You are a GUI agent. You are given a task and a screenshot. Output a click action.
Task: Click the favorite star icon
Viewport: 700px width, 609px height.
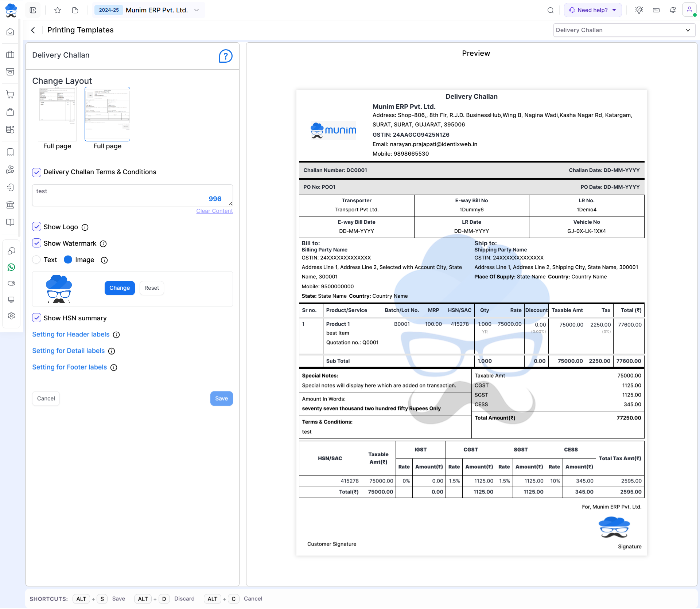57,10
